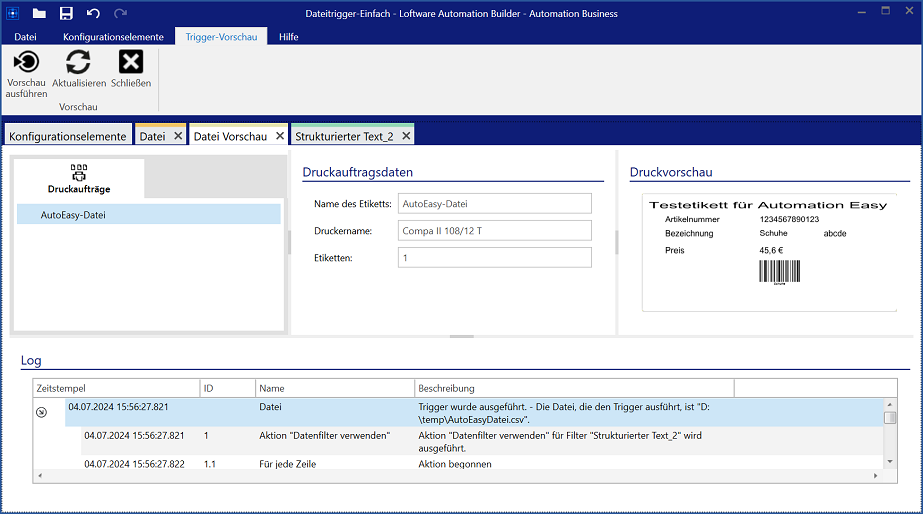Screen dimensions: 923x514
Task: Switch to the Konfigurationselemente document tab
Action: click(x=68, y=136)
